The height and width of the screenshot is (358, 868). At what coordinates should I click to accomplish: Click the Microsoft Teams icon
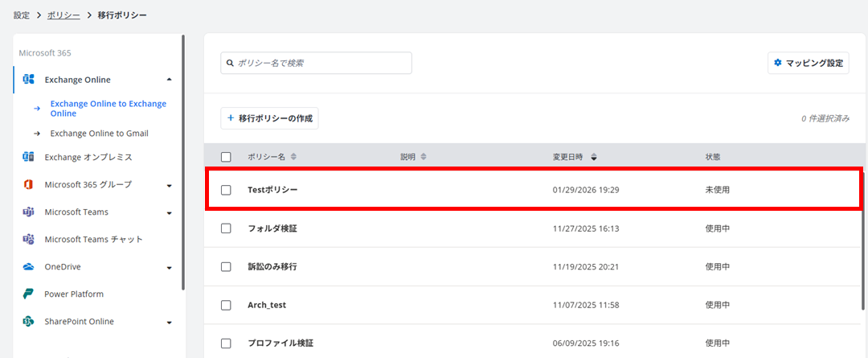[x=28, y=212]
